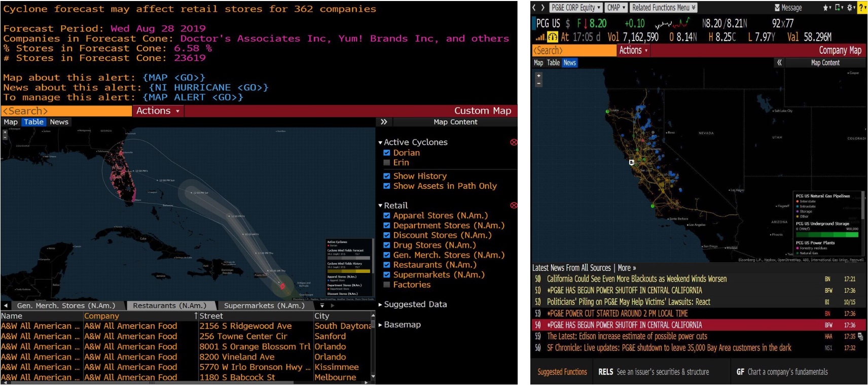Open Actions dropdown in Company Map window
This screenshot has height=385, width=868.
pos(633,50)
